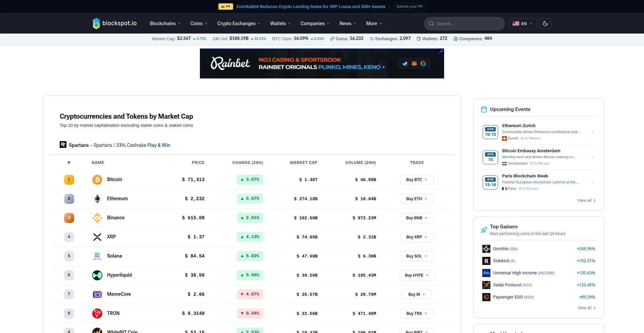Expand the Wallets menu
The width and height of the screenshot is (644, 333).
(280, 23)
